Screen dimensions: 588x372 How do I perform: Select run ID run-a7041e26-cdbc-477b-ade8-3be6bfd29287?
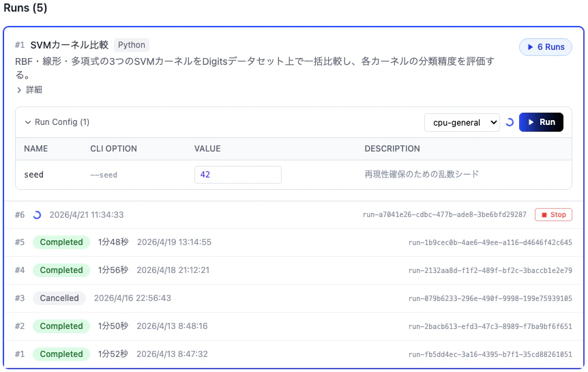click(444, 215)
